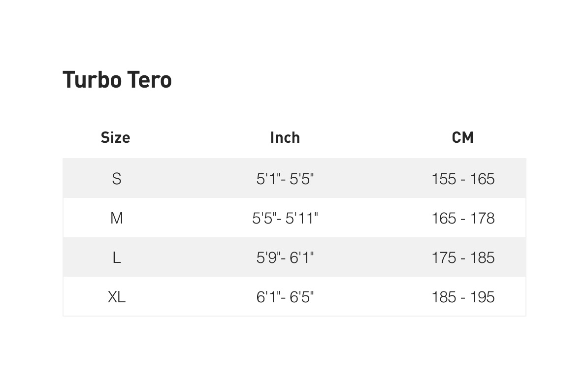The height and width of the screenshot is (385, 588).
Task: Click size M cell
Action: (117, 218)
